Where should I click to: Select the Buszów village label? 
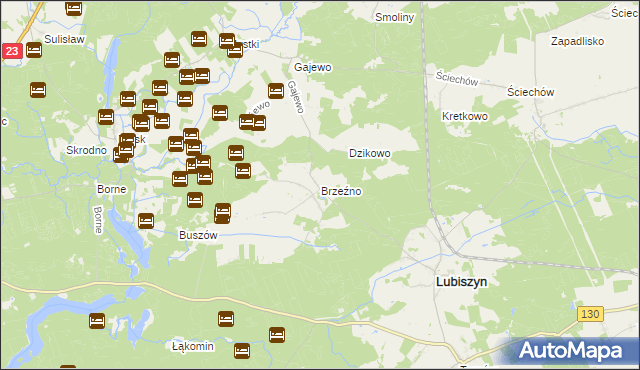coord(198,235)
